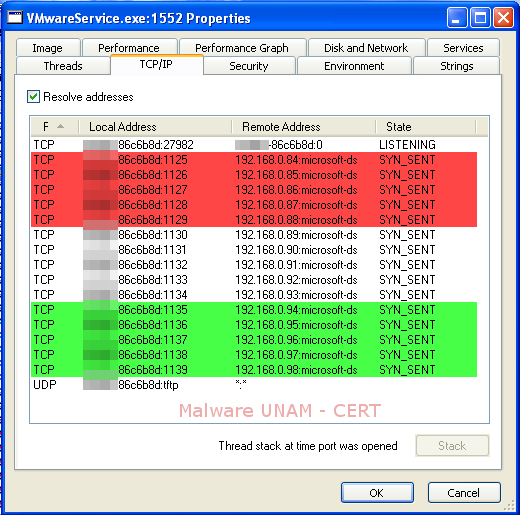Uncheck the Resolve addresses checkbox
Viewport: 520px width, 515px height.
33,97
